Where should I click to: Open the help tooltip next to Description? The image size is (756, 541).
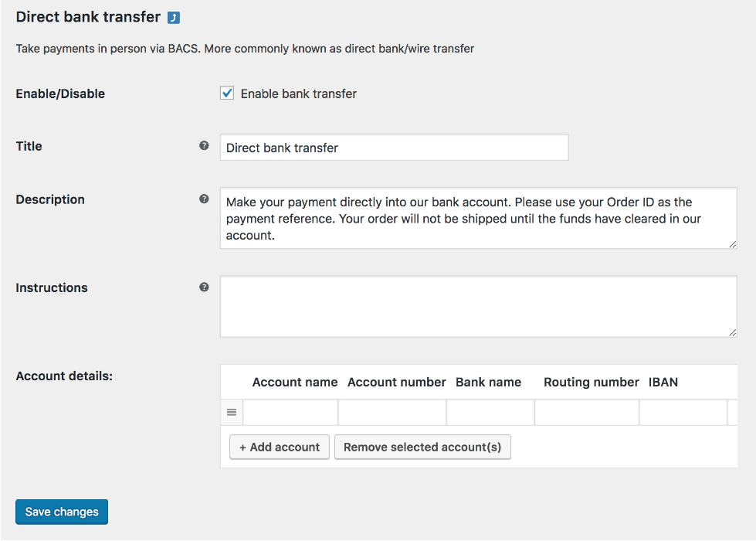coord(204,198)
